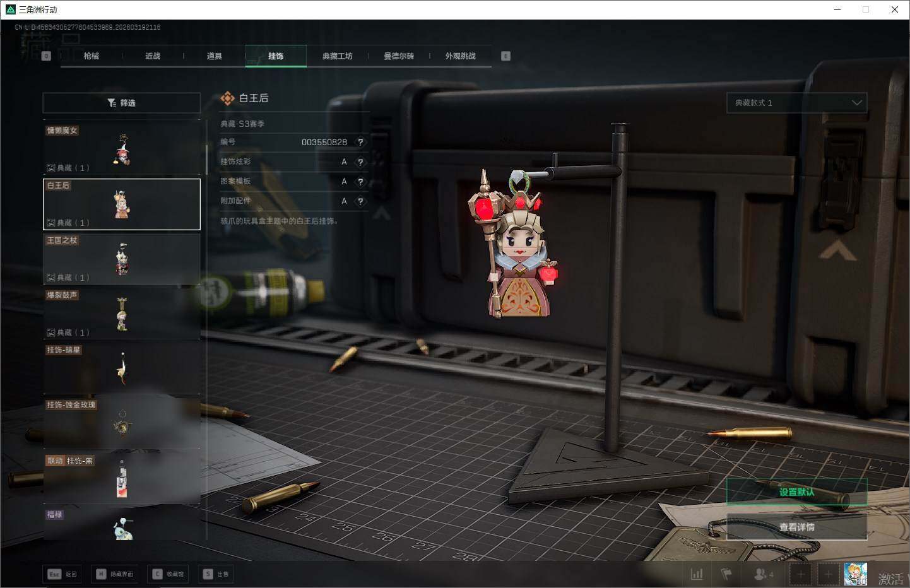Click the flag icon in bottom bar

726,574
